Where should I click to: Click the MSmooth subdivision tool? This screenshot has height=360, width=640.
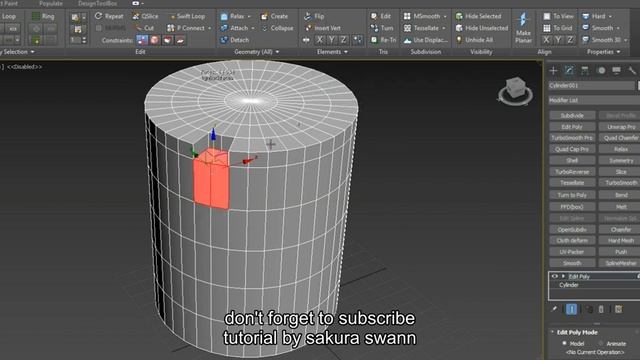pyautogui.click(x=422, y=16)
